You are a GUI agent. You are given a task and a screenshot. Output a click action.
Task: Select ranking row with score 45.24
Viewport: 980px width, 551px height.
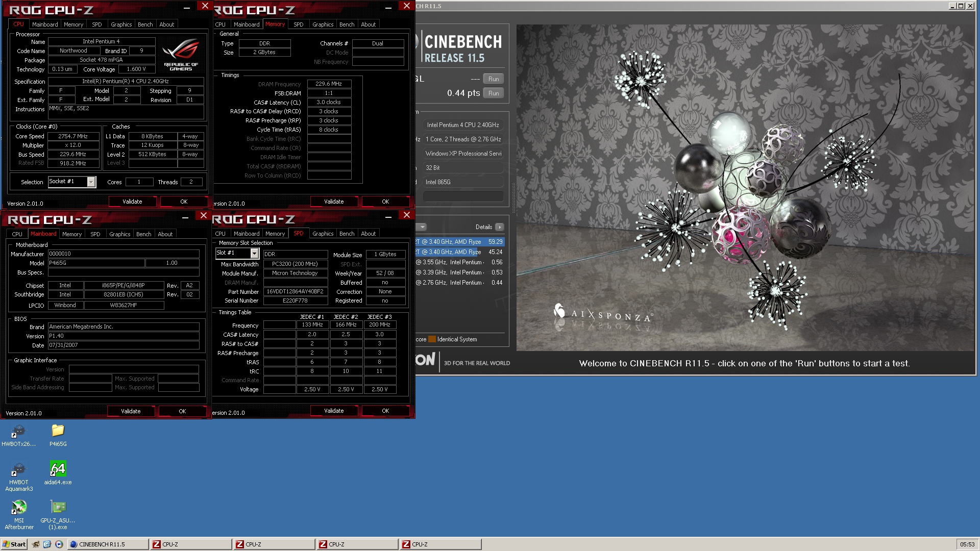(460, 252)
